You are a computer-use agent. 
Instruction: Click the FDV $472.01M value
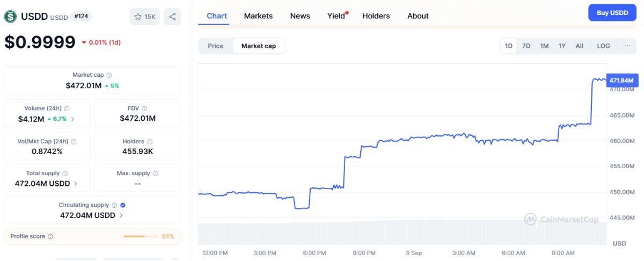(138, 118)
